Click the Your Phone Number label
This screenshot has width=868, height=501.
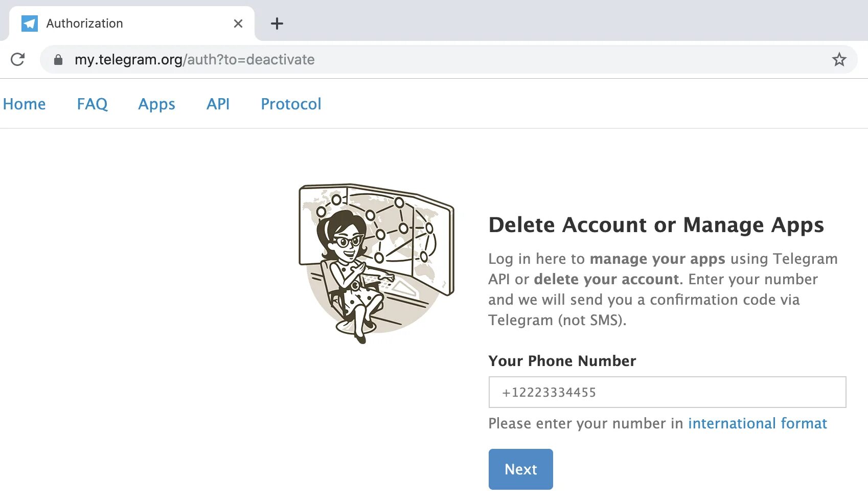[562, 361]
